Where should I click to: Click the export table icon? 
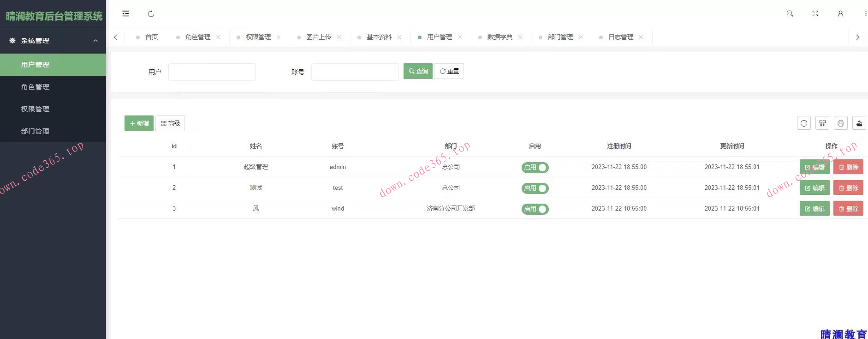859,123
